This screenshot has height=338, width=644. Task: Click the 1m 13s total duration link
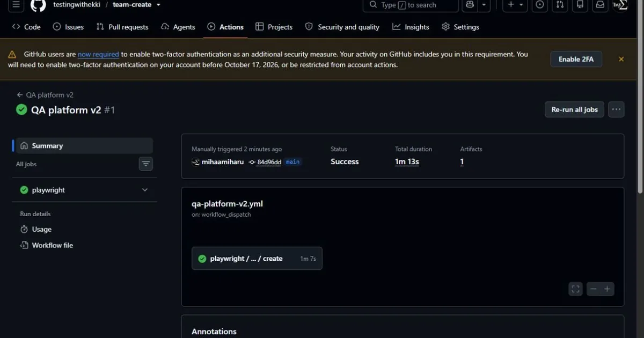coord(407,161)
